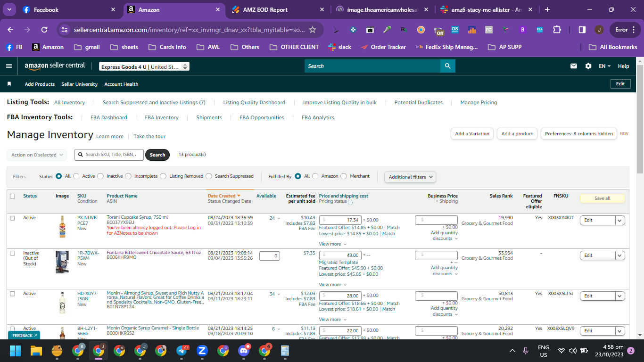Select the Incomplete status filter radio button

pyautogui.click(x=128, y=176)
